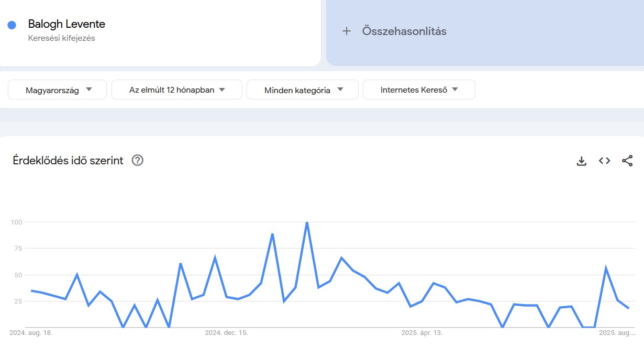The height and width of the screenshot is (358, 644).
Task: Click the 'Keresési kifejezés' label
Action: pyautogui.click(x=62, y=38)
